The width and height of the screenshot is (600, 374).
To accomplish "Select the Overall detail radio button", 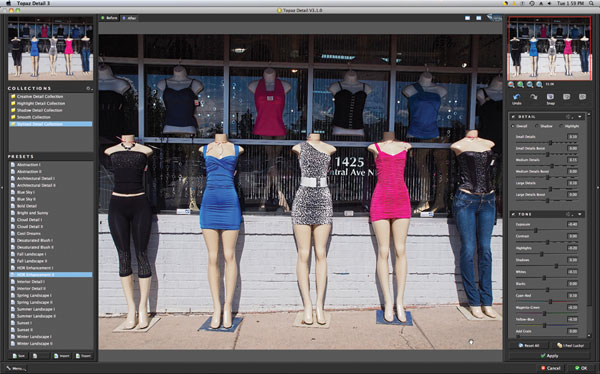I will pos(513,126).
